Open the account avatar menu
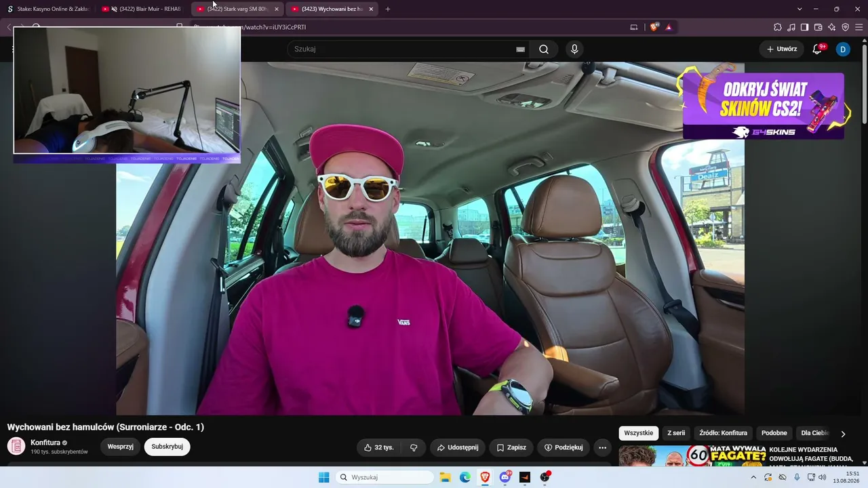The height and width of the screenshot is (488, 868). 843,49
